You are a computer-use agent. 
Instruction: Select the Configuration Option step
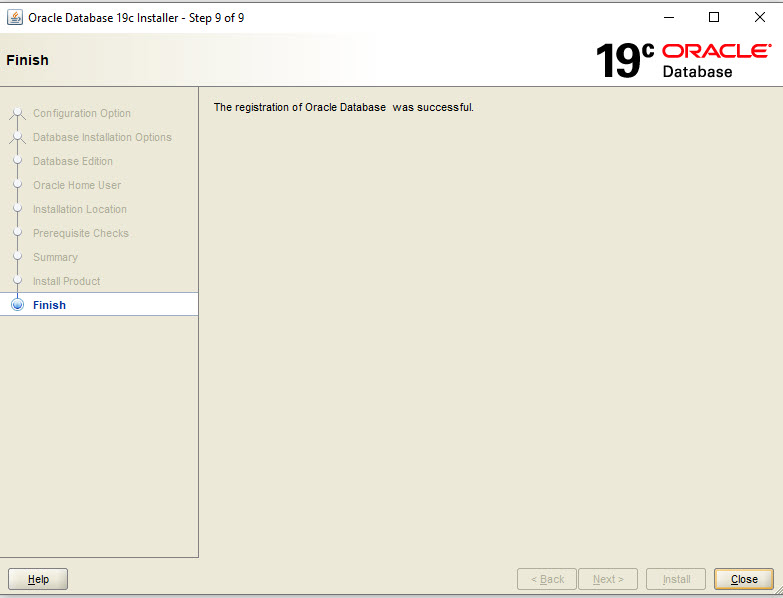82,113
